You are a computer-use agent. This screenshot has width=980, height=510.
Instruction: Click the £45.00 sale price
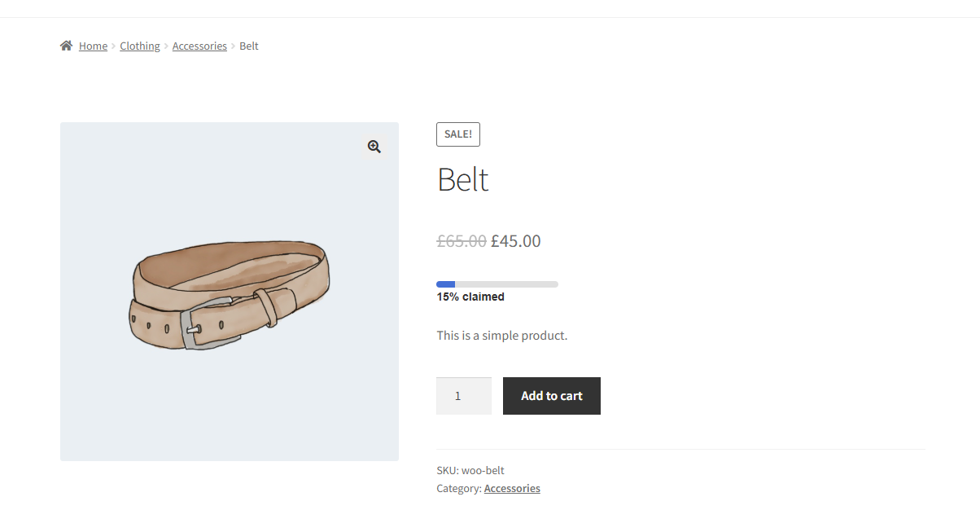tap(516, 241)
